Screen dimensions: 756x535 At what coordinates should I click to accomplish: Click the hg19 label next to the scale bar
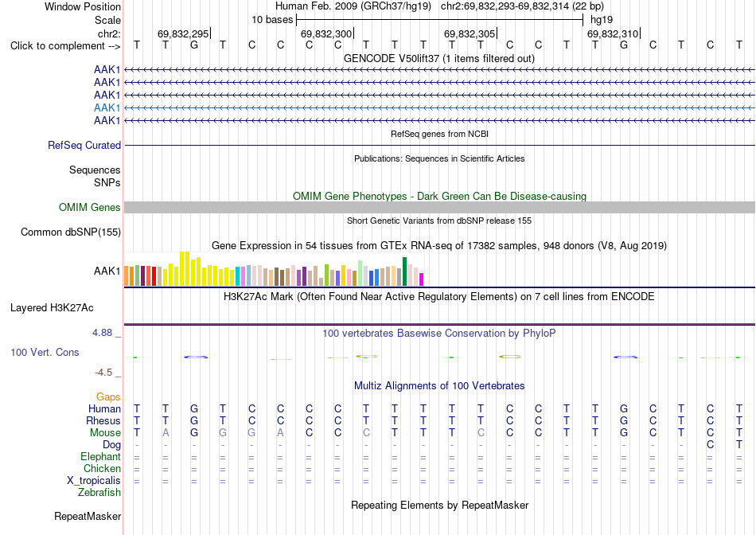602,20
